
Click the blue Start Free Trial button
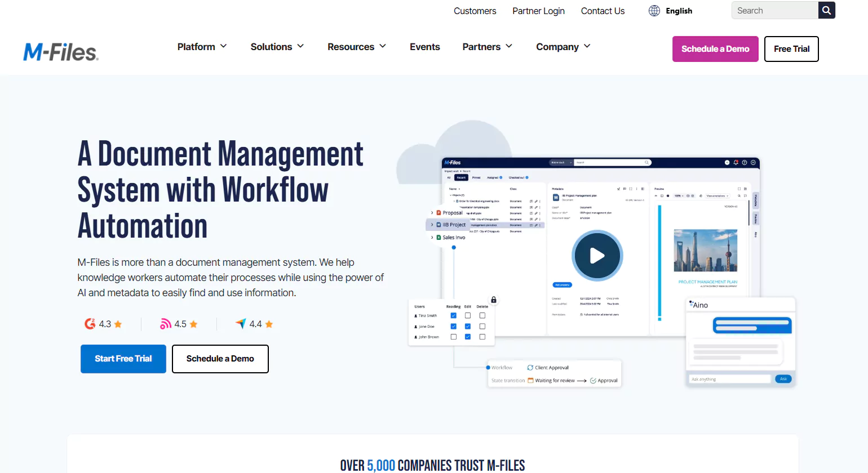coord(123,359)
